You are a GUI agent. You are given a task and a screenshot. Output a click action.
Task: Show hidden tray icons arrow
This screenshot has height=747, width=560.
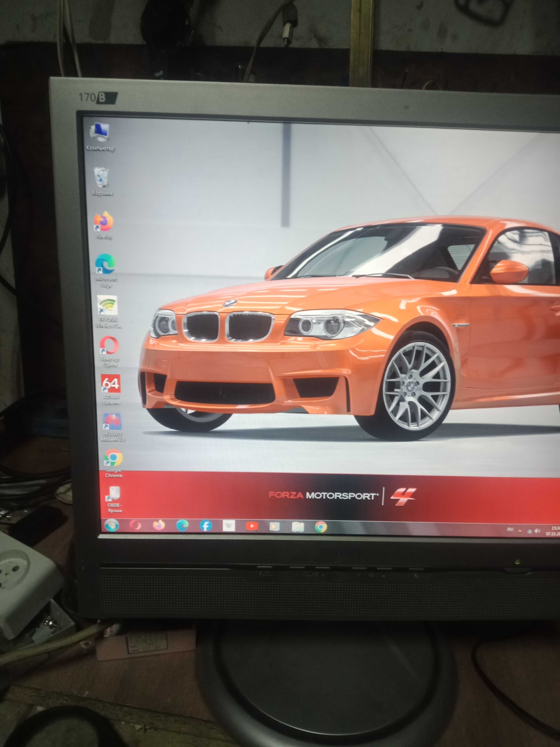tap(520, 531)
